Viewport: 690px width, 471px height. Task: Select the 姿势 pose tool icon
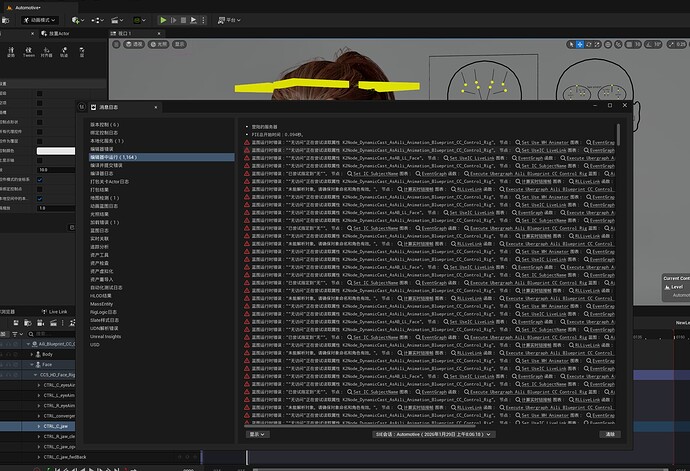click(11, 52)
